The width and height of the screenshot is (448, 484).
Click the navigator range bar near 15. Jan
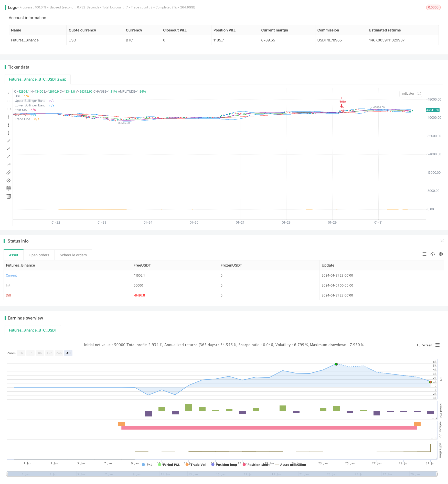(x=221, y=474)
